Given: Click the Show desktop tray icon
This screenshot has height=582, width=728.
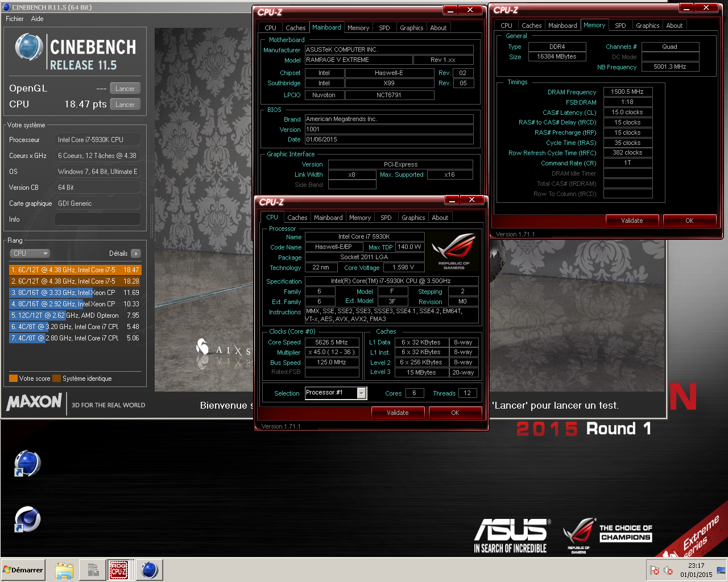Looking at the screenshot, I should click(721, 570).
